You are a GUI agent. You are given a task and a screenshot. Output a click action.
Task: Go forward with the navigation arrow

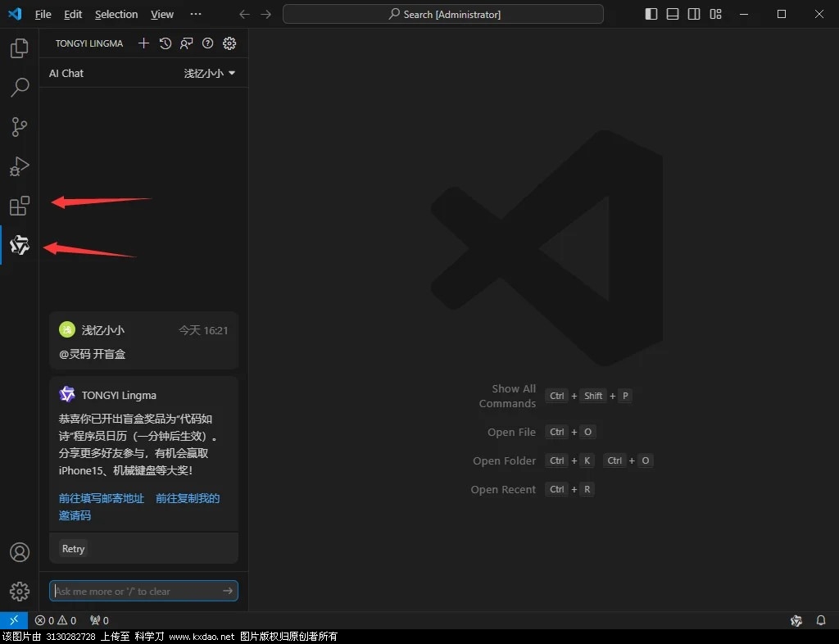point(266,15)
